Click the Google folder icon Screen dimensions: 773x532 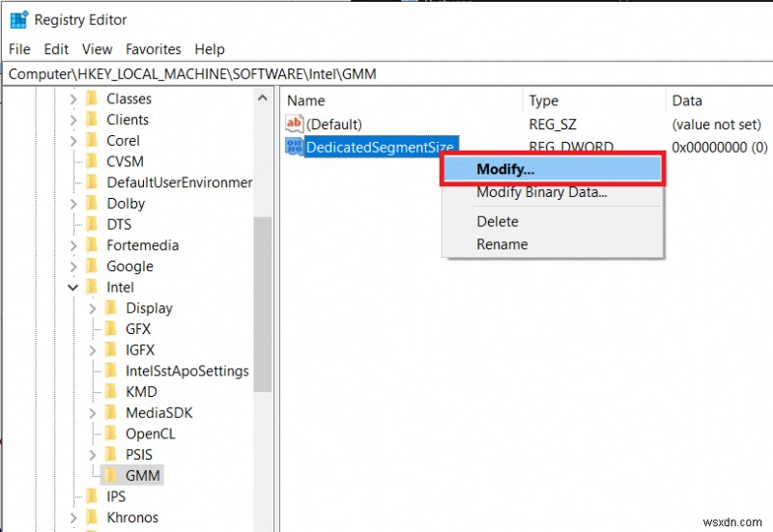point(92,266)
